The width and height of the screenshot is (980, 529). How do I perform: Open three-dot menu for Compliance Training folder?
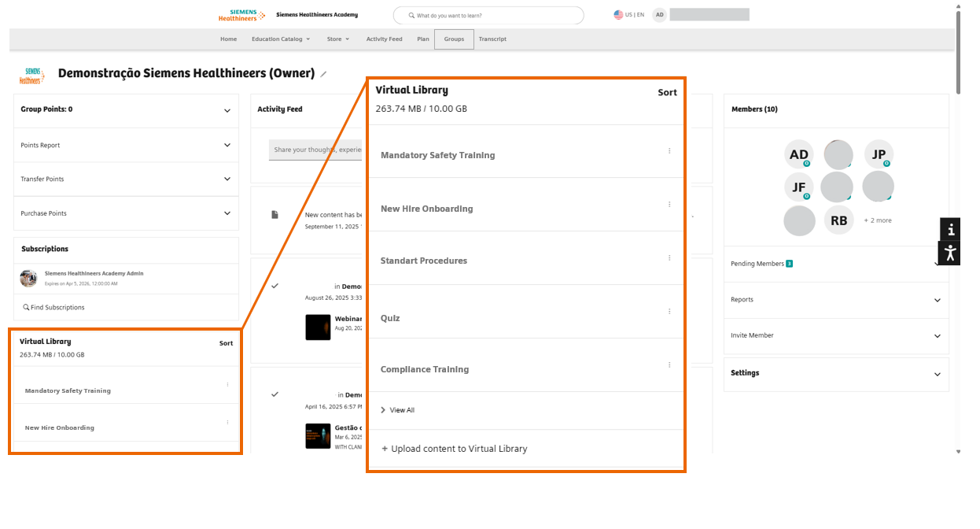point(669,364)
